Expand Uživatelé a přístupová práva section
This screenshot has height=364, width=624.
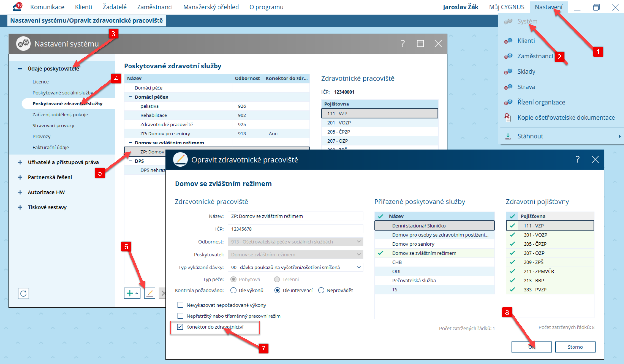point(20,162)
